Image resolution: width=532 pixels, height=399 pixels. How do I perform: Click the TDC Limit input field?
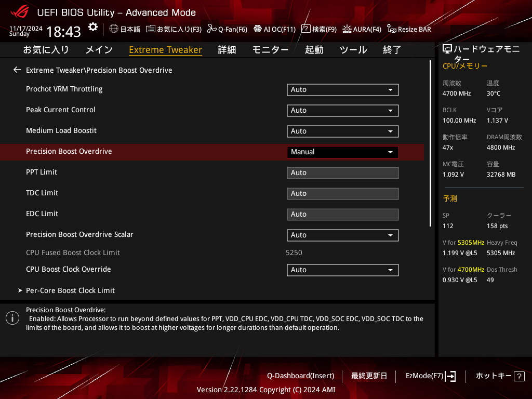tap(343, 193)
